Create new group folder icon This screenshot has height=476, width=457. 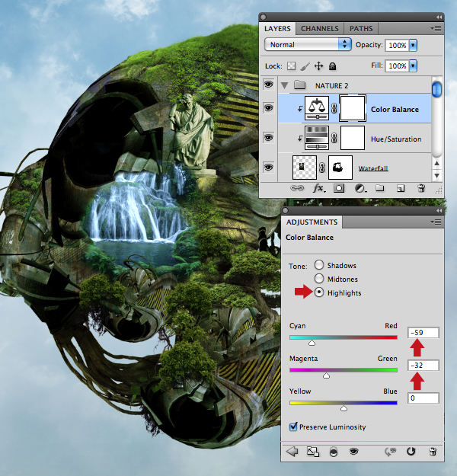click(379, 188)
